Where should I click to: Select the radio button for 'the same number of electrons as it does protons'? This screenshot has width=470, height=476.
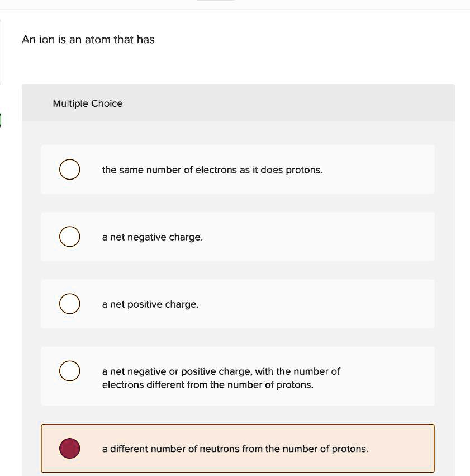[69, 169]
